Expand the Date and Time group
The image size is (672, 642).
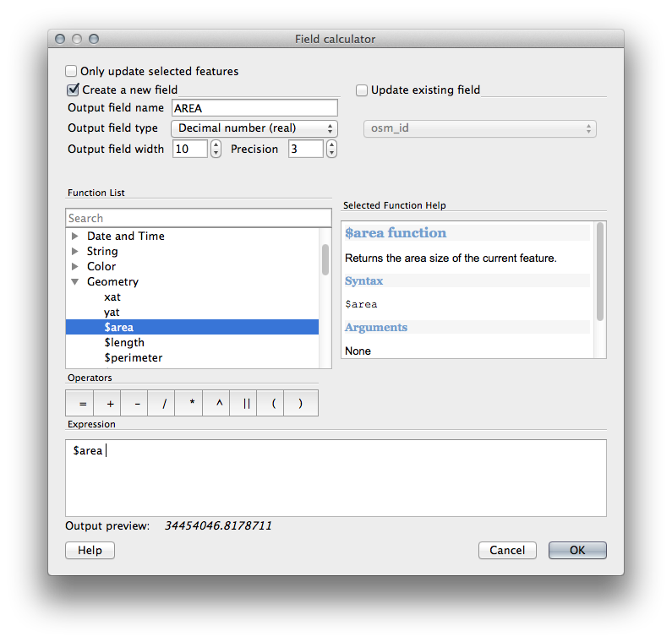(x=75, y=237)
